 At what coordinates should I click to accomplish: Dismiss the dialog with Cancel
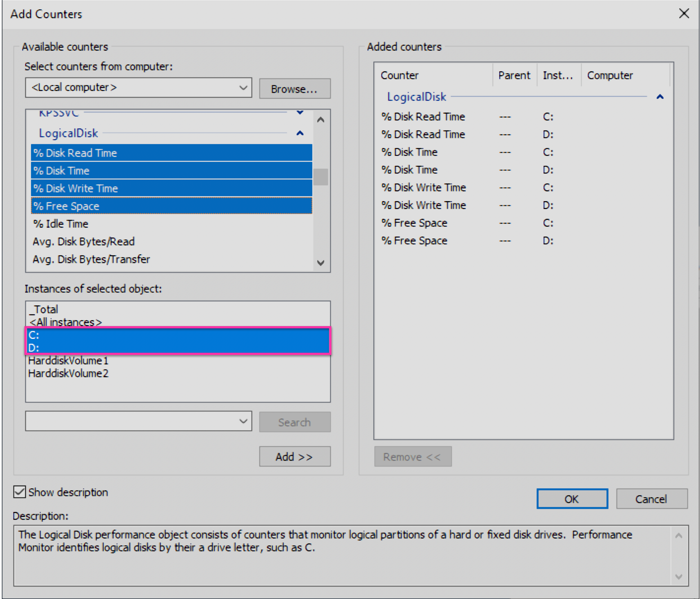tap(651, 499)
